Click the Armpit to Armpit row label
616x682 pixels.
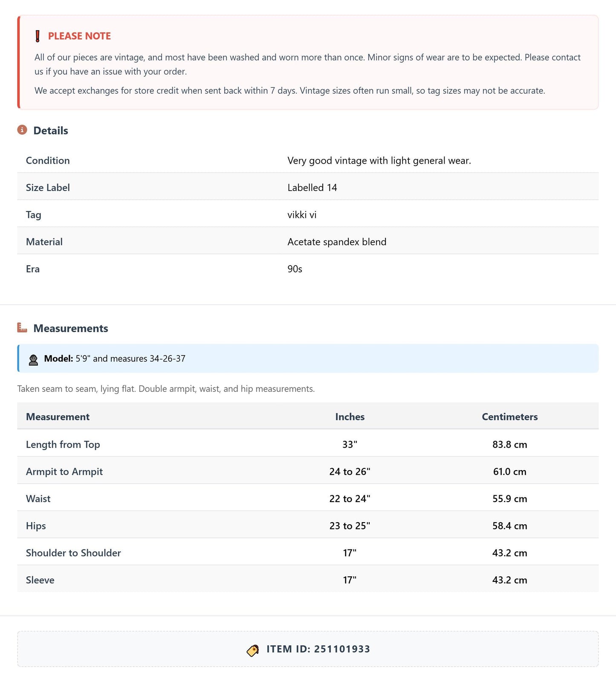coord(64,472)
